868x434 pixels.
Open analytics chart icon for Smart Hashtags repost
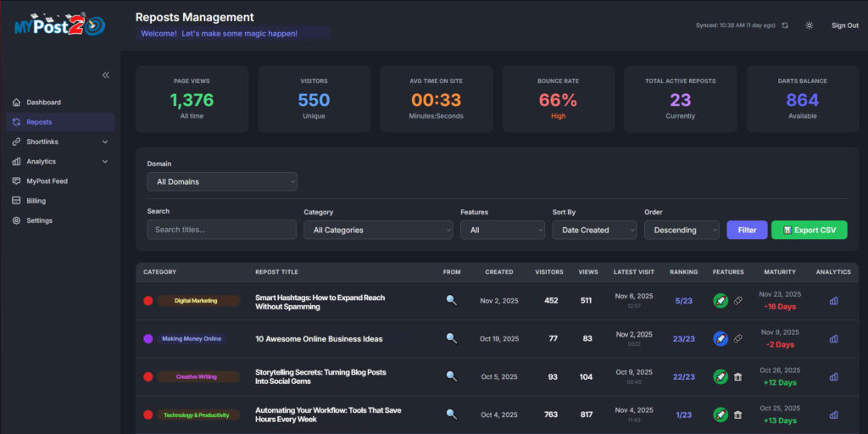(x=833, y=300)
